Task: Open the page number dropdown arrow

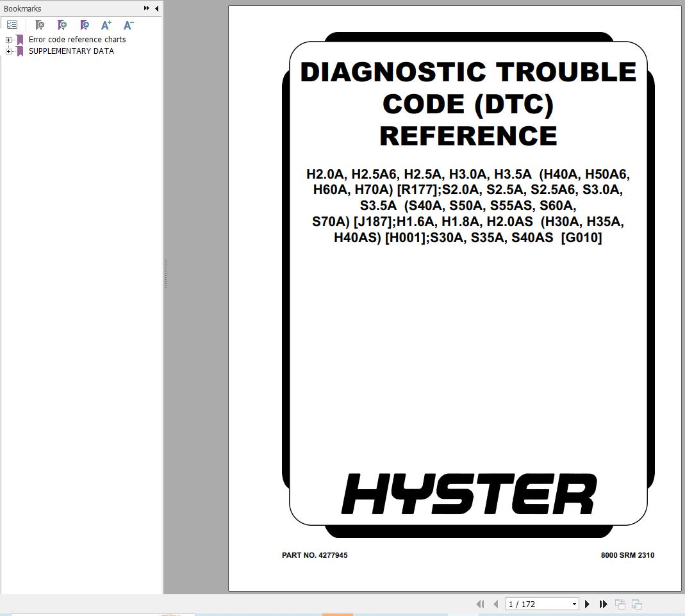Action: pos(575,604)
